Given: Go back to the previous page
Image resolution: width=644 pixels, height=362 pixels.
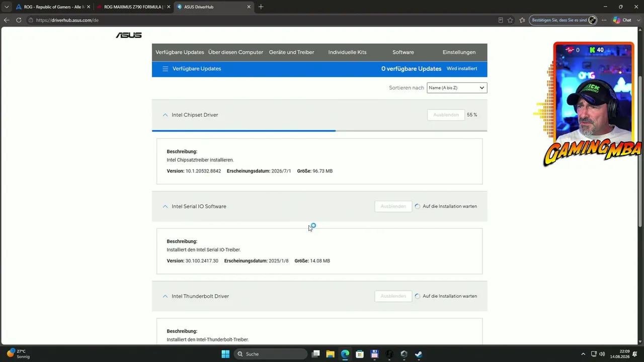Looking at the screenshot, I should coord(7,20).
